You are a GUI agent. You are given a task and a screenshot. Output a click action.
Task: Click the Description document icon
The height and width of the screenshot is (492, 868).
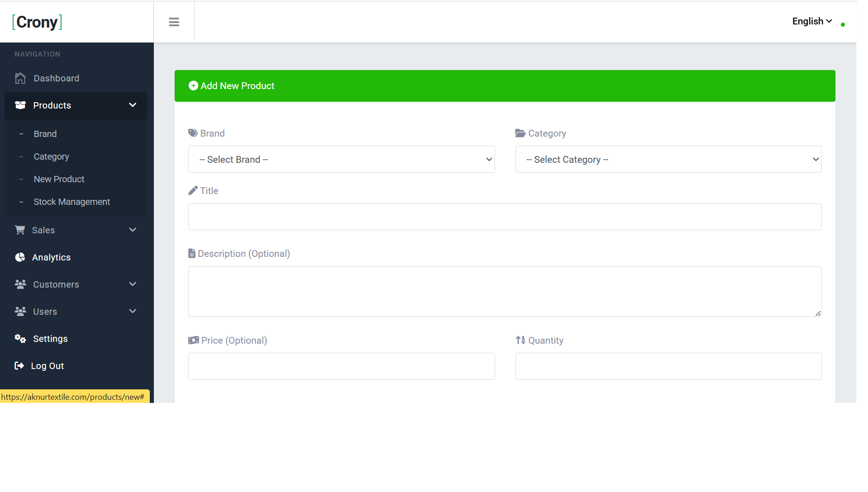pyautogui.click(x=192, y=253)
